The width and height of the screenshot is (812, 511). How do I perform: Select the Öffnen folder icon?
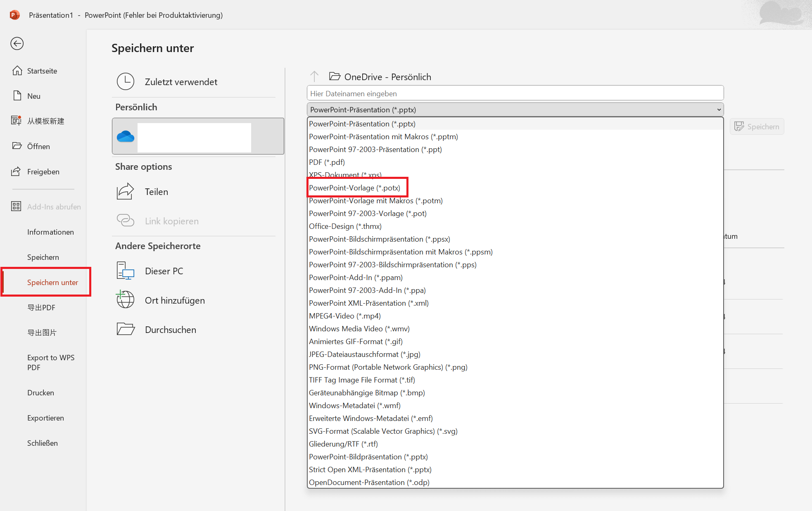(17, 146)
